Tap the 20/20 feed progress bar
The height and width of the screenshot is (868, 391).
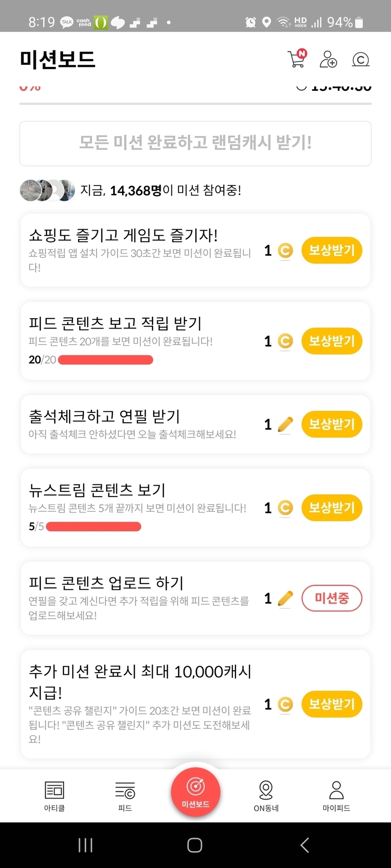click(106, 360)
